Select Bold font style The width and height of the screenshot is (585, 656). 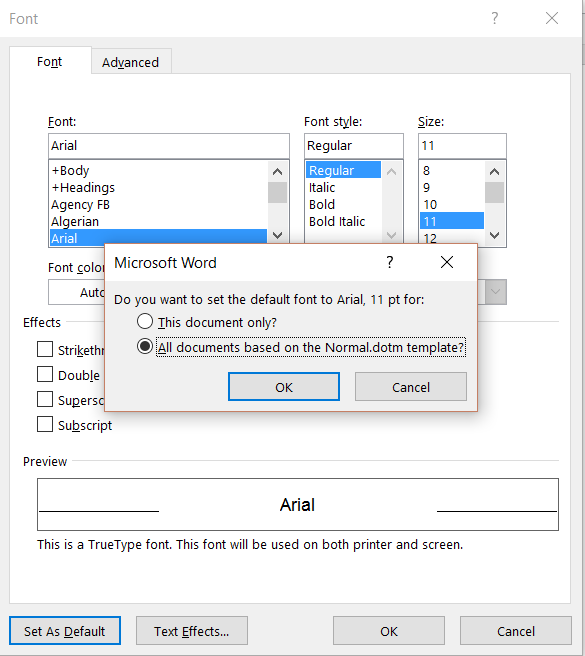343,205
